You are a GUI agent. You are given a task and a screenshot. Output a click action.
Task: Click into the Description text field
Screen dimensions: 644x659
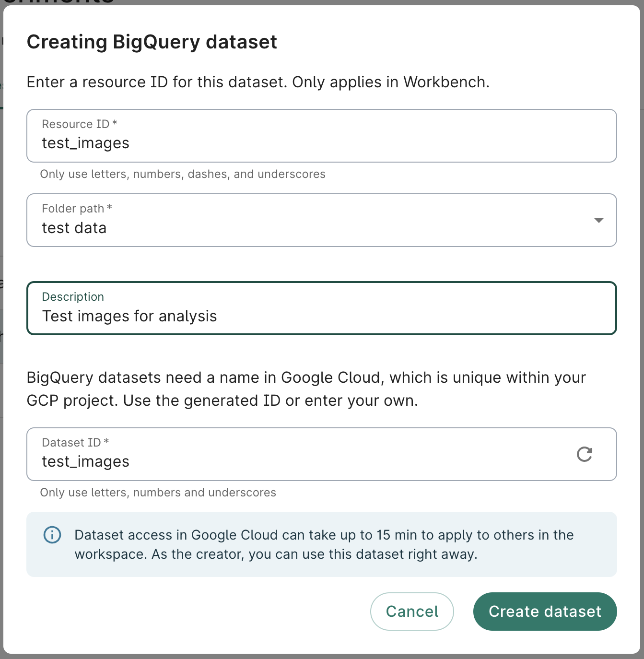tap(322, 308)
